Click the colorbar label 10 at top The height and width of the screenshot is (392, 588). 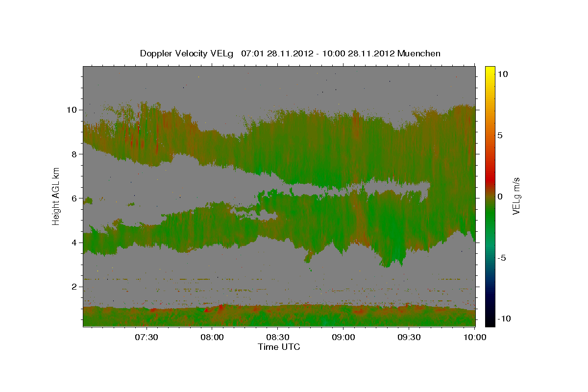coord(503,74)
